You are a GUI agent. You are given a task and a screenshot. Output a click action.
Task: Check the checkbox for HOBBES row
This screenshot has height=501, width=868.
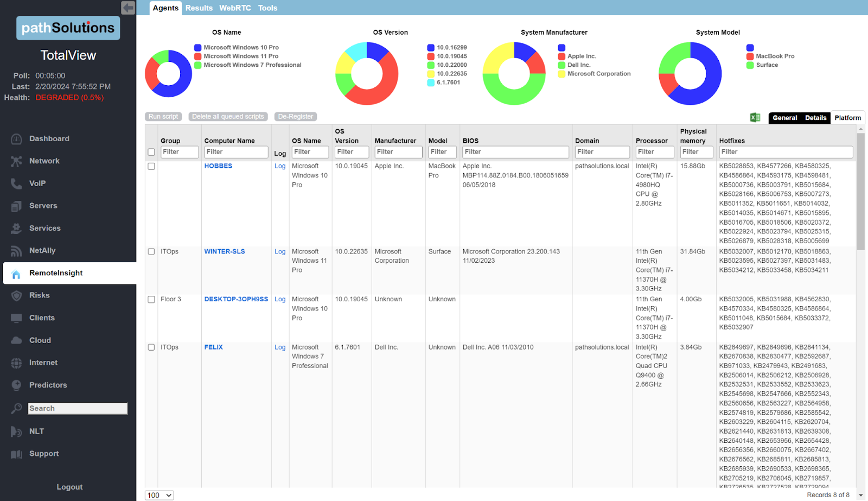(151, 166)
